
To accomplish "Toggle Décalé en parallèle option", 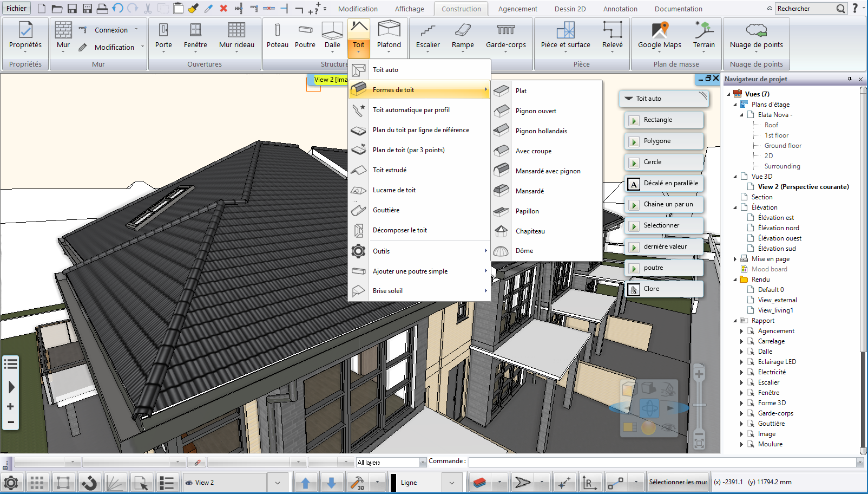I will [665, 183].
